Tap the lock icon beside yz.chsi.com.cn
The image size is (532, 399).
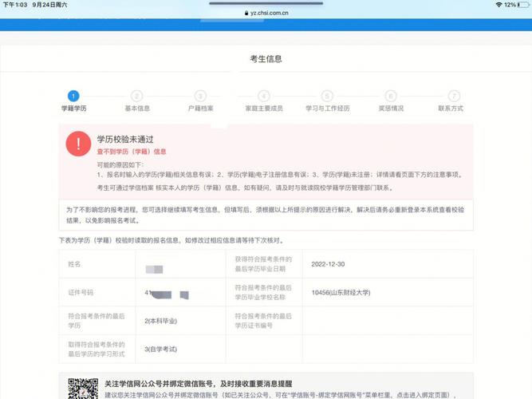[x=246, y=13]
